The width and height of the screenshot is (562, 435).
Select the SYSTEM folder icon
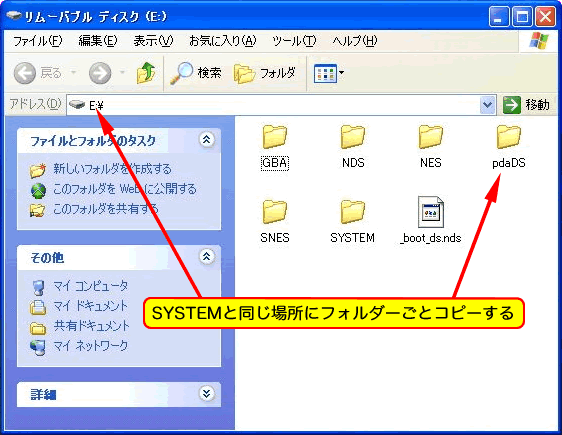[353, 211]
